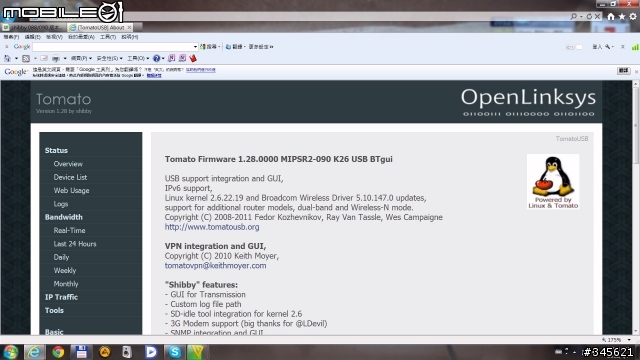The image size is (640, 360).
Task: Click the Linux & Tomato penguin logo
Action: (553, 182)
